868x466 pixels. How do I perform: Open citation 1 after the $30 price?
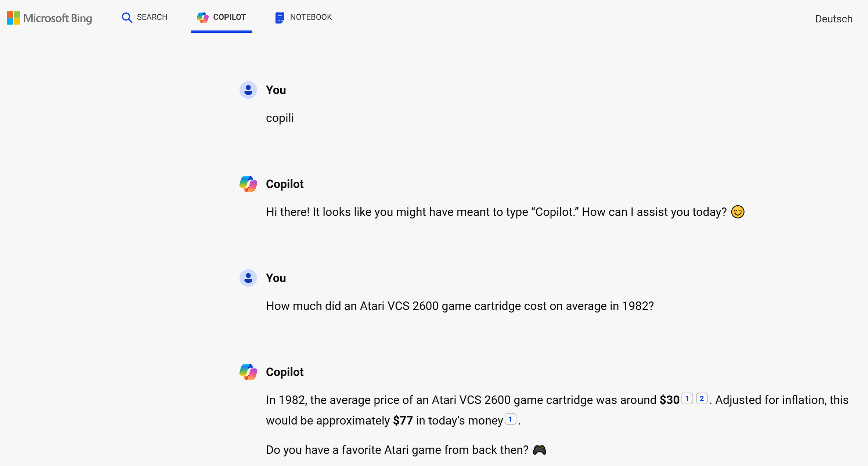(687, 398)
